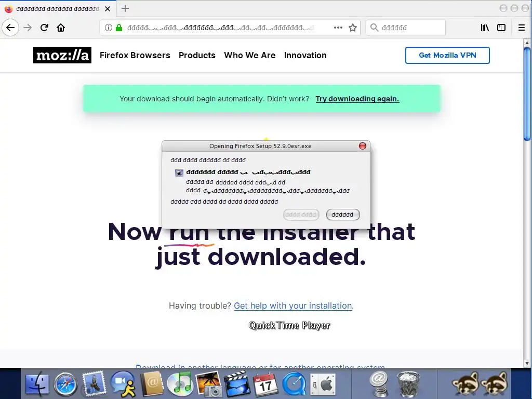The image size is (532, 399).
Task: Close the current browser tab
Action: 108,9
